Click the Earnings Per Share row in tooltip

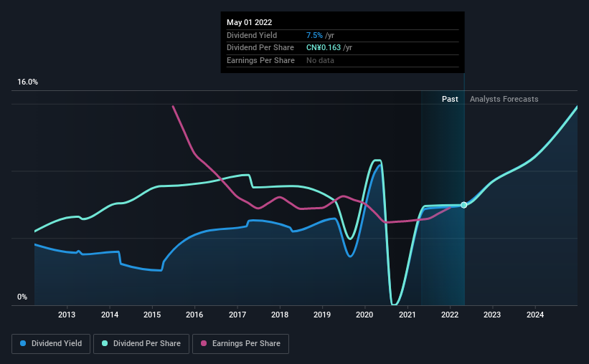pos(343,60)
